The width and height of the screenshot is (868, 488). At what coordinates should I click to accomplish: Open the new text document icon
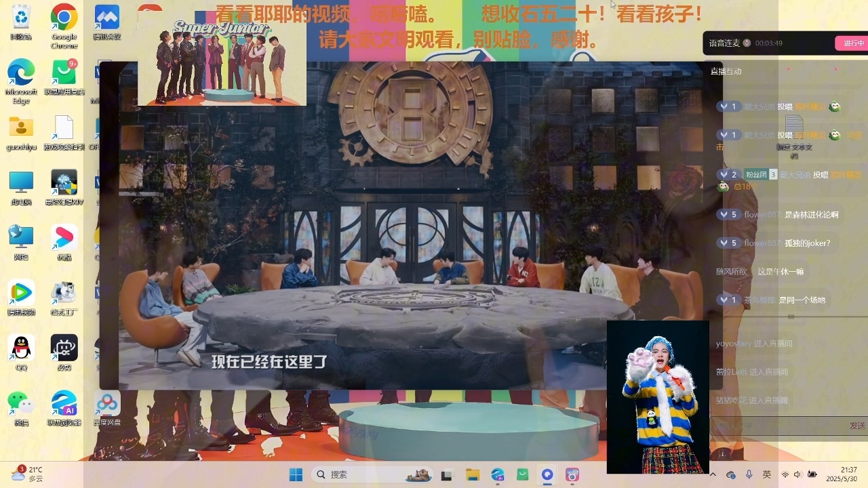[x=794, y=136]
